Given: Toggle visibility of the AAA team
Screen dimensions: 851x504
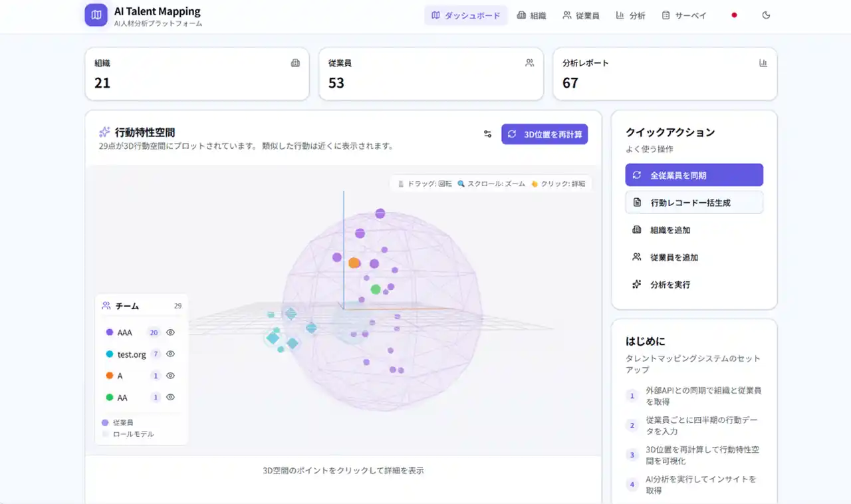Looking at the screenshot, I should [x=170, y=332].
